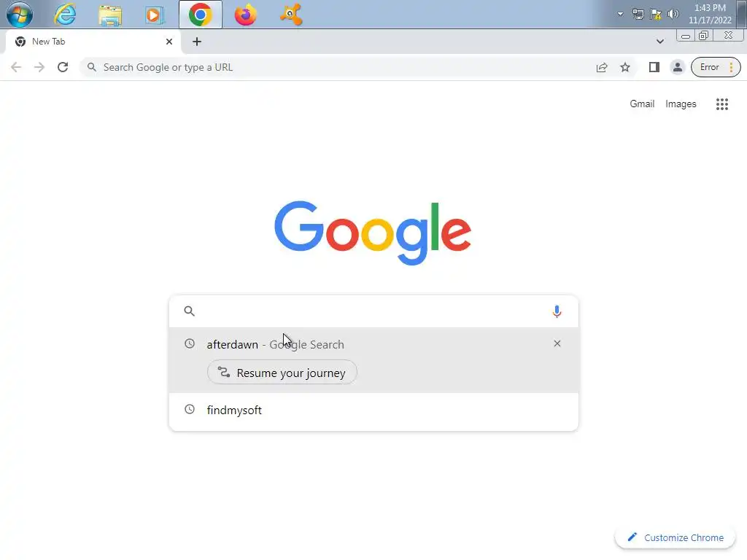747x560 pixels.
Task: Open Windows Media Player taskbar icon
Action: [x=154, y=15]
